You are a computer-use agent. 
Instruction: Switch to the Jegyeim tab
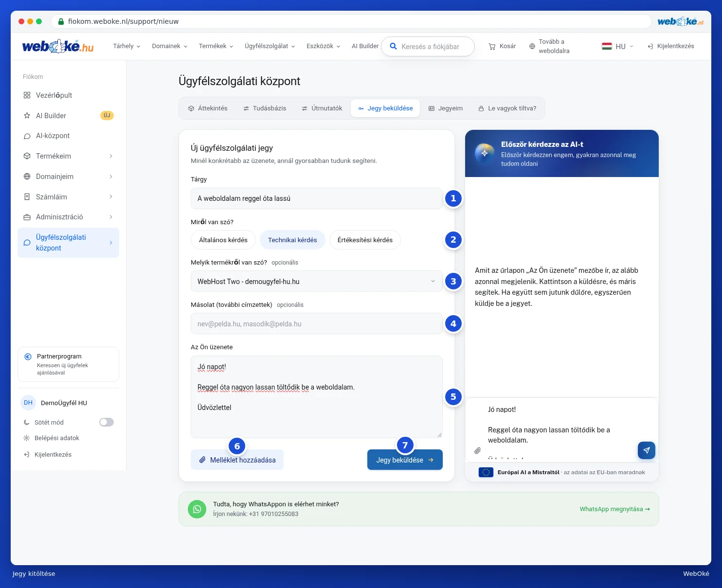[446, 108]
